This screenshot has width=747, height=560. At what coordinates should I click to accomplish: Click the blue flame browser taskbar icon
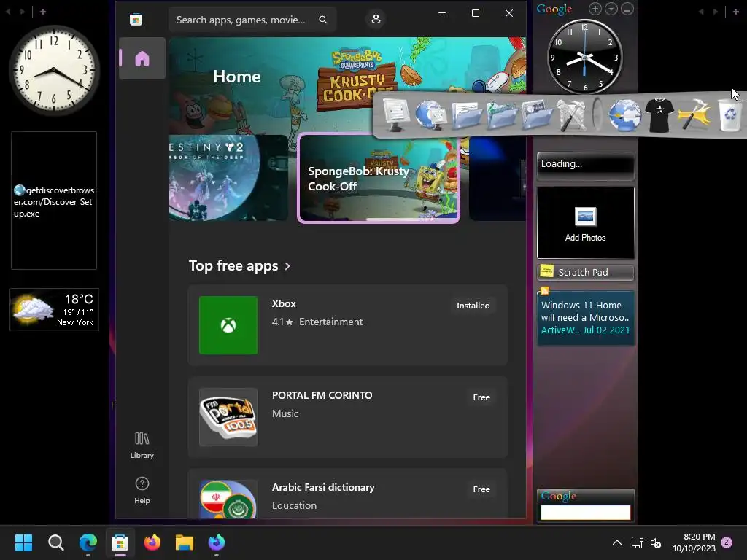216,542
